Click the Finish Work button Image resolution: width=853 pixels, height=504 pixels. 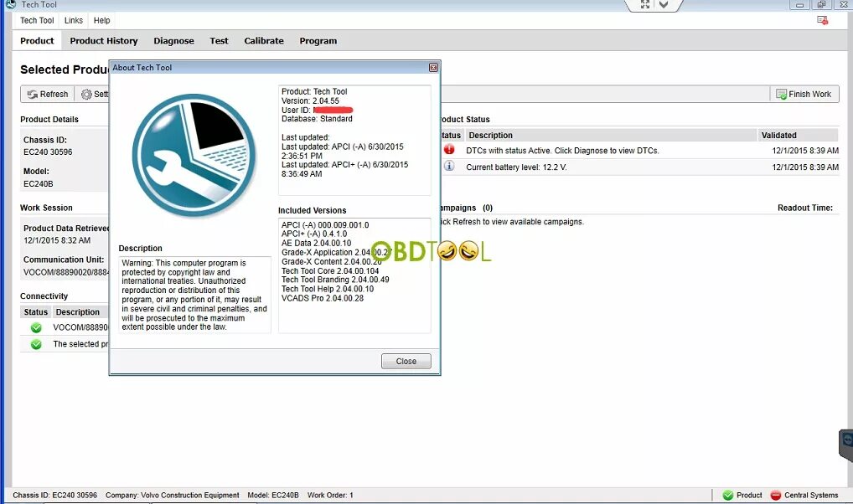pyautogui.click(x=804, y=94)
